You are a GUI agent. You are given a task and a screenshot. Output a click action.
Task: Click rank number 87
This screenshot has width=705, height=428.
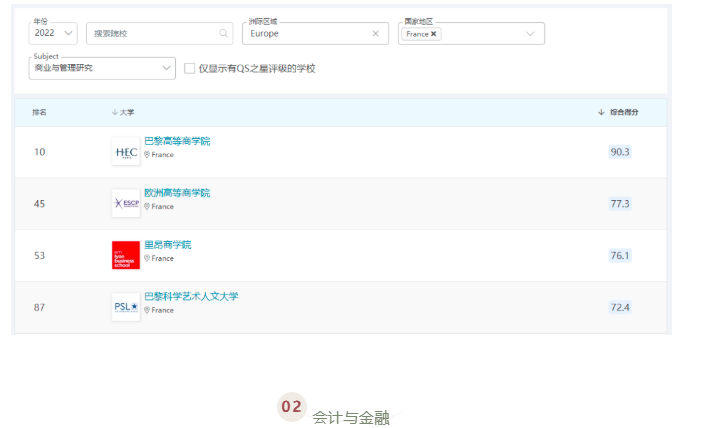click(x=40, y=308)
